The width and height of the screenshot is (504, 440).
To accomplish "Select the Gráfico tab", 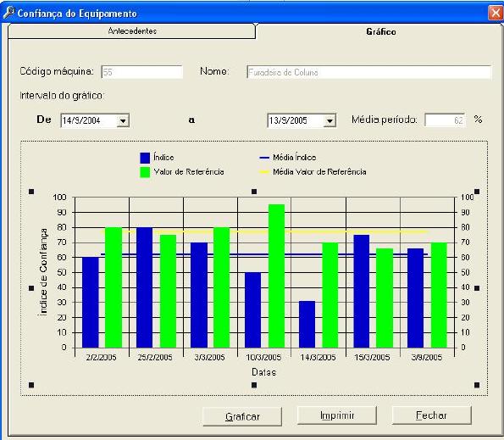I will pyautogui.click(x=381, y=31).
